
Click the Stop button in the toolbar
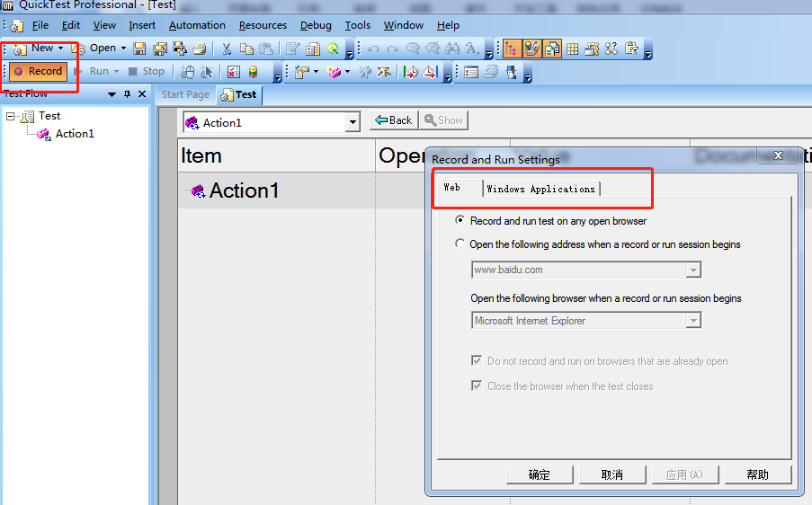(147, 71)
